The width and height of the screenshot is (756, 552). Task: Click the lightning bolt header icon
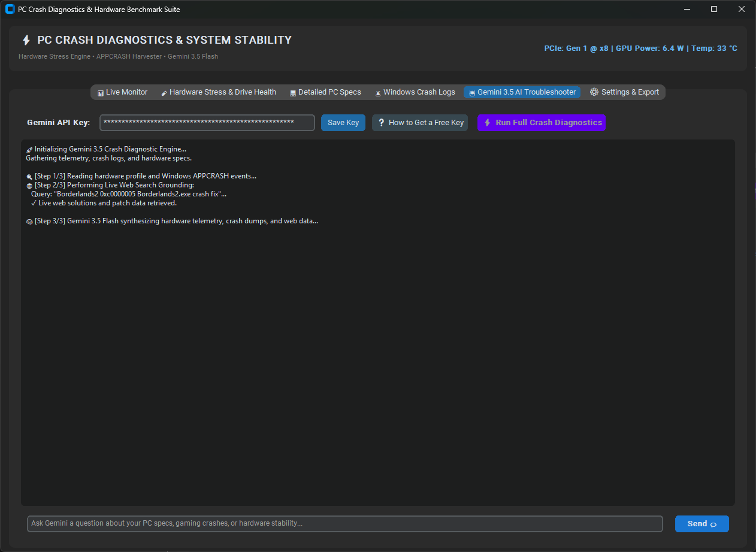coord(26,40)
